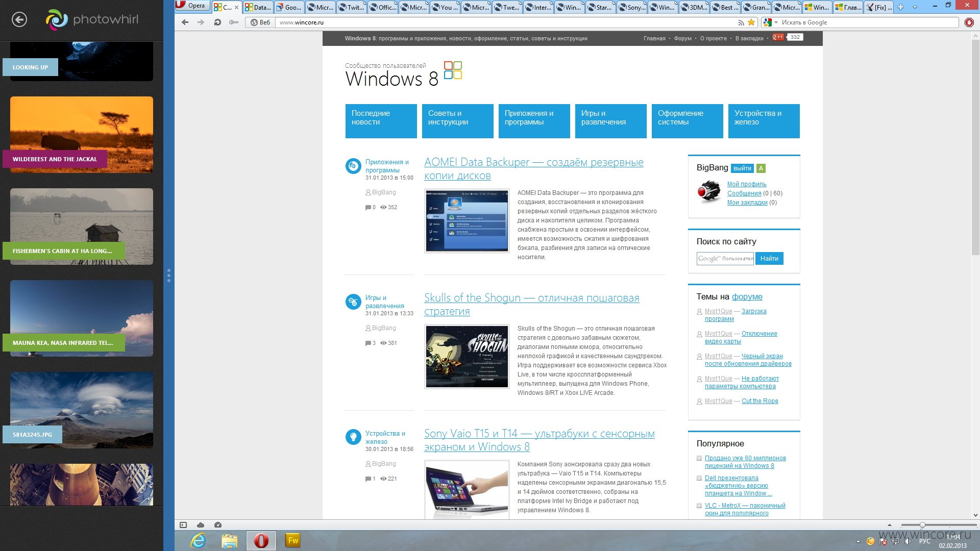Switch to the 3DM... tab

pos(694,7)
